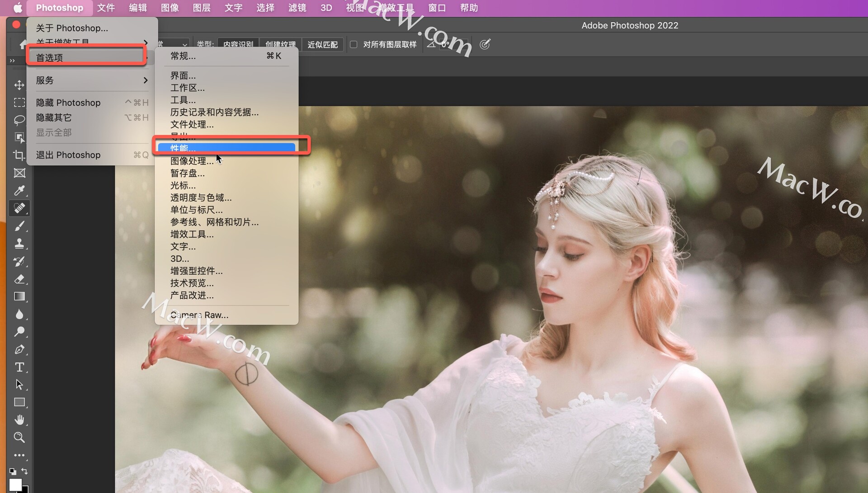Image resolution: width=868 pixels, height=493 pixels.
Task: Select the Hand tool
Action: [19, 420]
